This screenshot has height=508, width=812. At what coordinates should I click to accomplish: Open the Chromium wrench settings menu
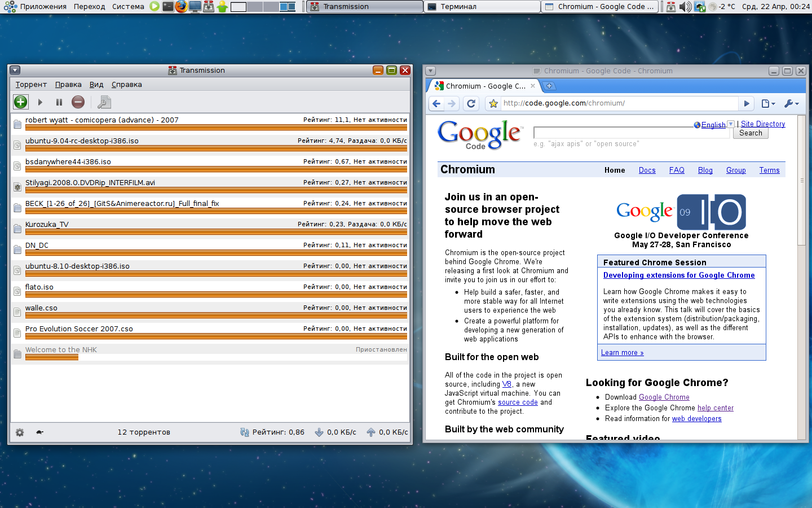click(792, 103)
